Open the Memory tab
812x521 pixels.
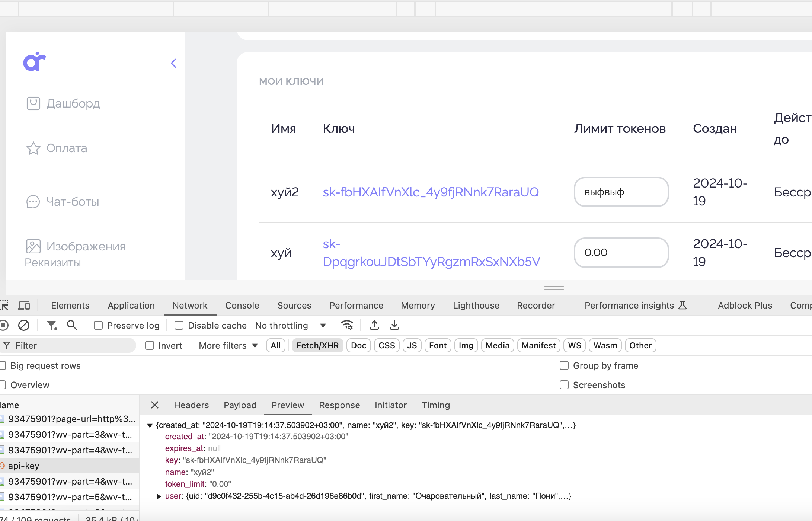418,306
